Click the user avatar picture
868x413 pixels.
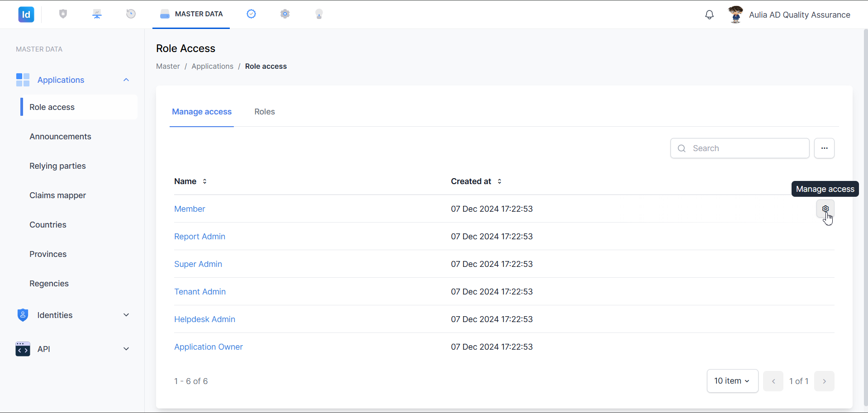point(735,14)
